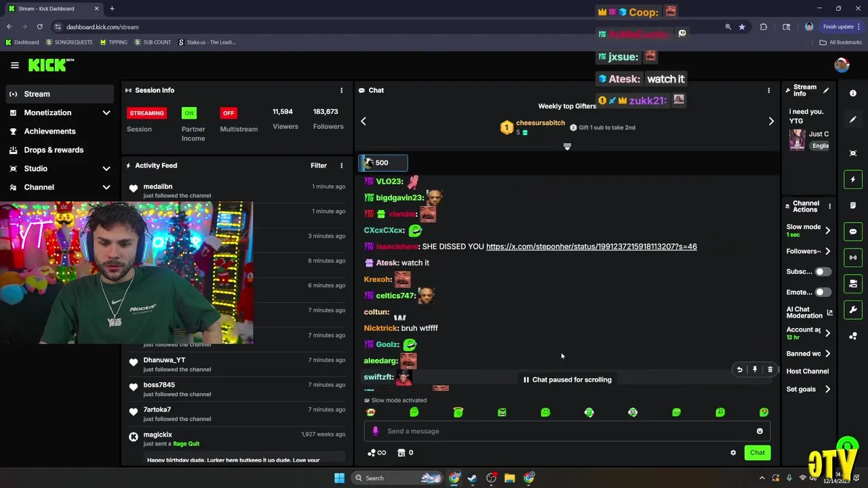Collapse the top gifters banner arrow
This screenshot has height=488, width=868.
[567, 146]
